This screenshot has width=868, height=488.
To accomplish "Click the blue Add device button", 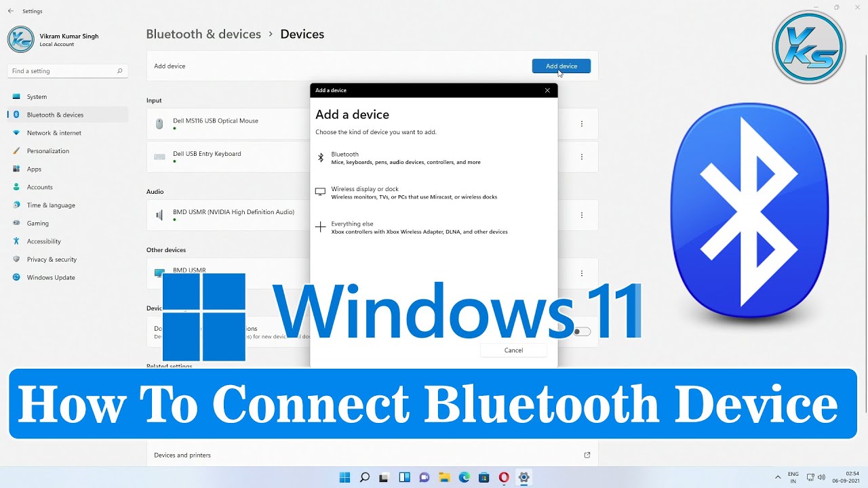I will (x=561, y=66).
